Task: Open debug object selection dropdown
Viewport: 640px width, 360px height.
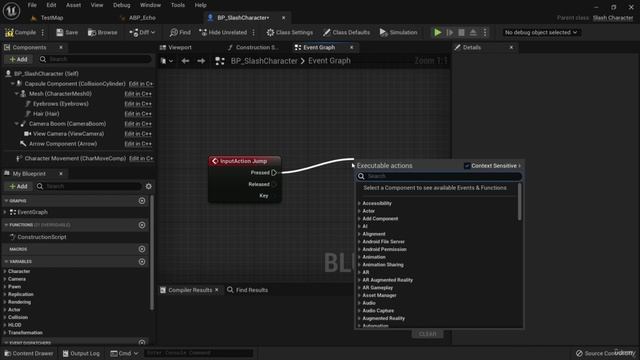Action: 541,32
